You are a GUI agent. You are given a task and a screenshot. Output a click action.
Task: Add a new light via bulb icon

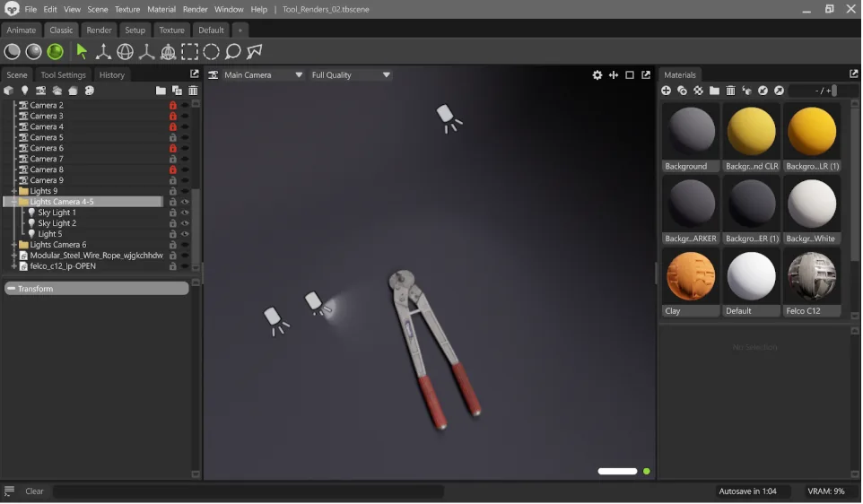(x=24, y=91)
